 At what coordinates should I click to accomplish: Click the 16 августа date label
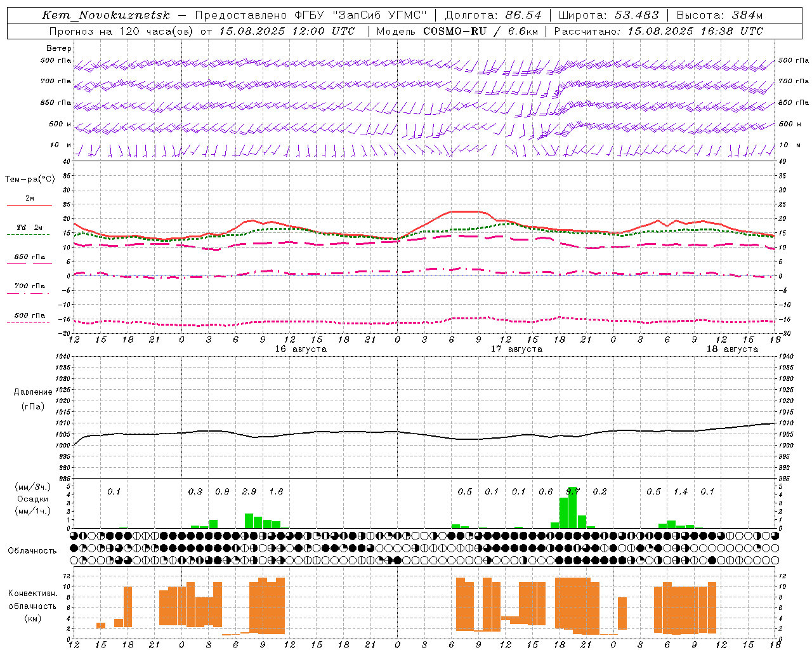pyautogui.click(x=301, y=349)
